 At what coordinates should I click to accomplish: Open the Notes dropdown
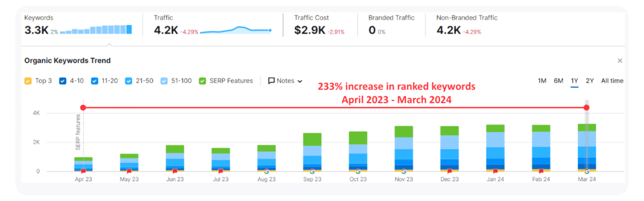[x=285, y=81]
